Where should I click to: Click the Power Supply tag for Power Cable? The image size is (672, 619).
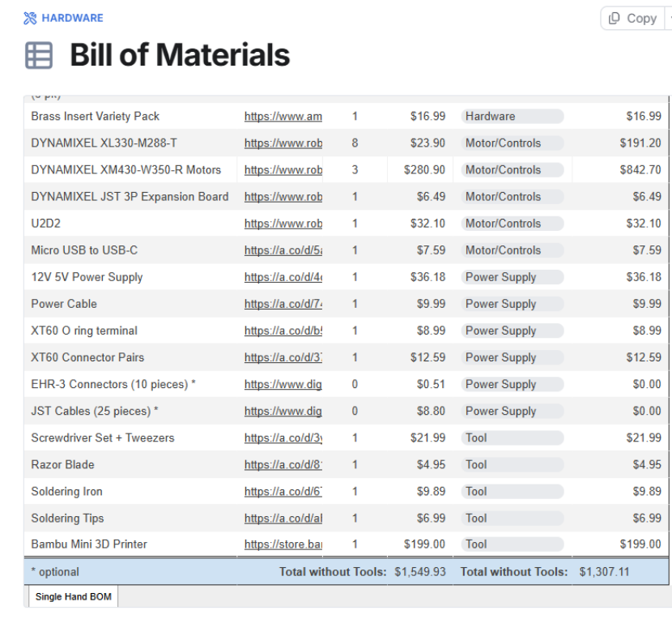pyautogui.click(x=513, y=304)
